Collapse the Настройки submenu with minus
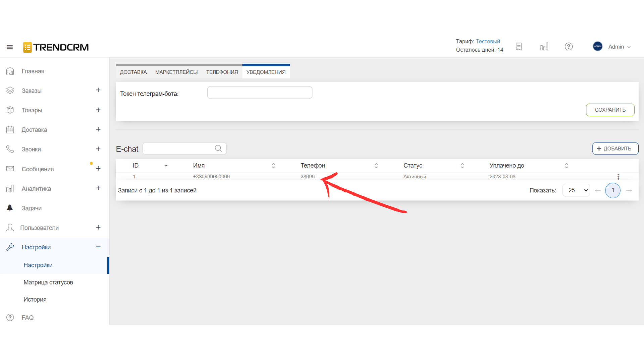Image resolution: width=644 pixels, height=362 pixels. 98,247
